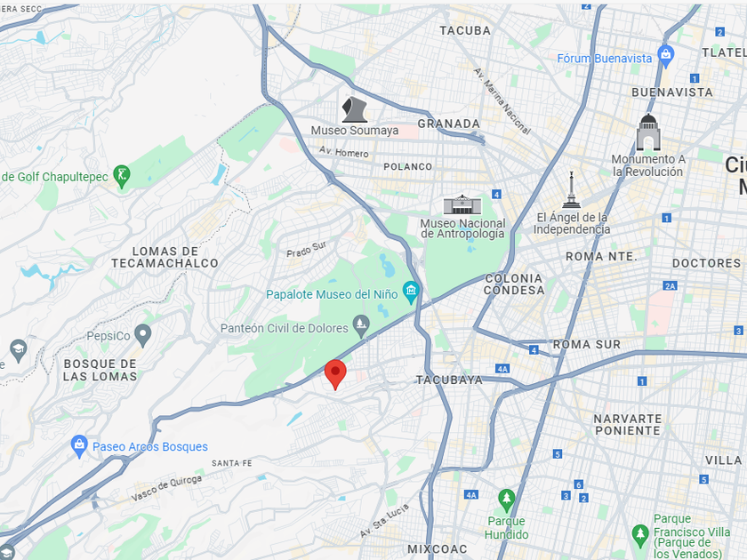Open the Museo Nacional de Antropología building icon
The height and width of the screenshot is (560, 747).
[x=462, y=204]
